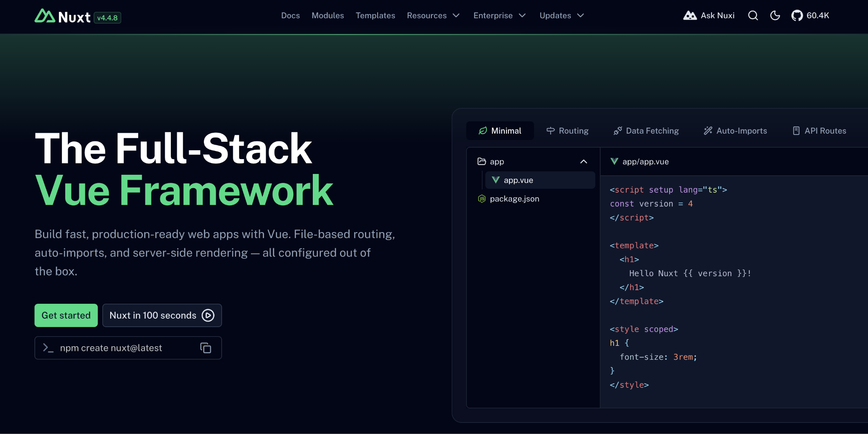Click the document icon on API Routes
Image resolution: width=868 pixels, height=434 pixels.
pyautogui.click(x=796, y=131)
